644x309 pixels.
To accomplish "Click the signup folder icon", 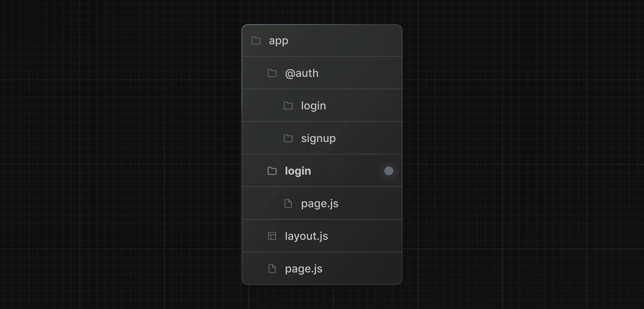I will [x=288, y=138].
